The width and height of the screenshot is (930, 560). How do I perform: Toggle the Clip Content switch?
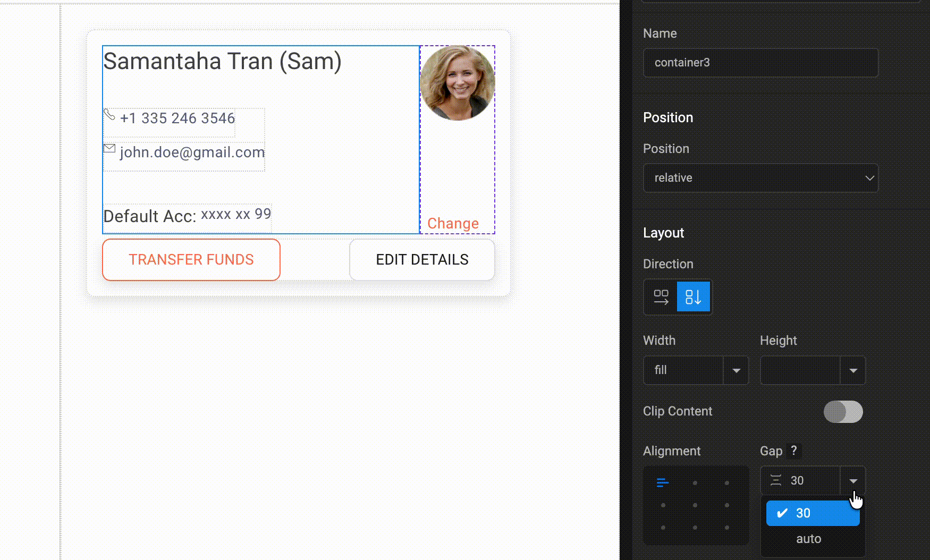click(843, 412)
